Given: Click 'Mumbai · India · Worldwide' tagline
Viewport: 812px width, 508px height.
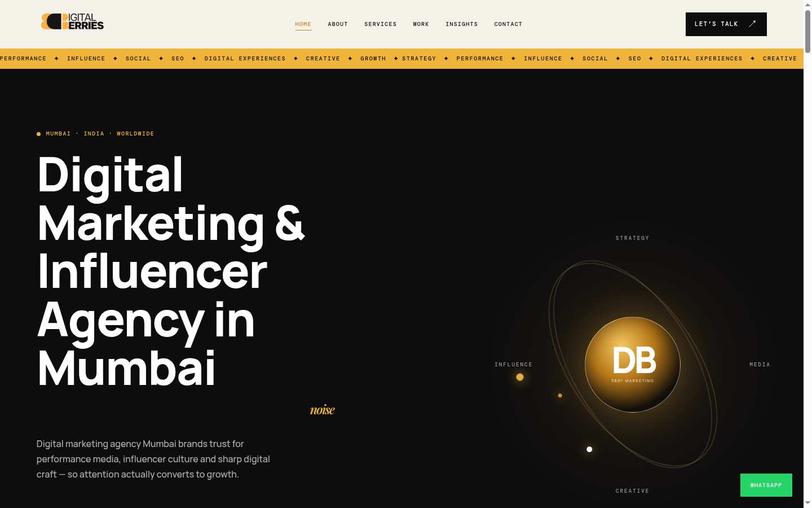Looking at the screenshot, I should point(100,134).
